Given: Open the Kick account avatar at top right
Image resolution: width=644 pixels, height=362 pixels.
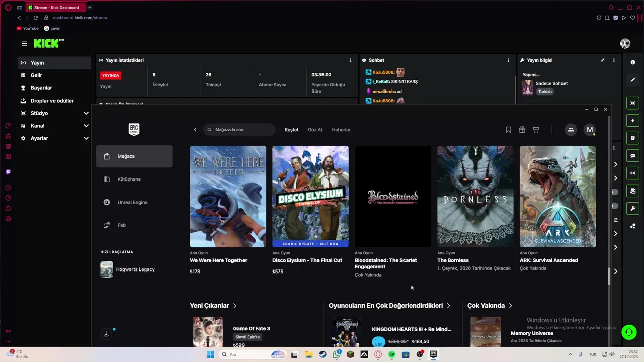Looking at the screenshot, I should pyautogui.click(x=625, y=44).
